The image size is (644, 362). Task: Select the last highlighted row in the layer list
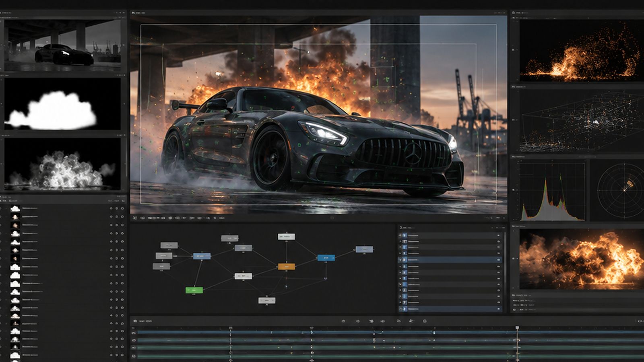(450, 309)
